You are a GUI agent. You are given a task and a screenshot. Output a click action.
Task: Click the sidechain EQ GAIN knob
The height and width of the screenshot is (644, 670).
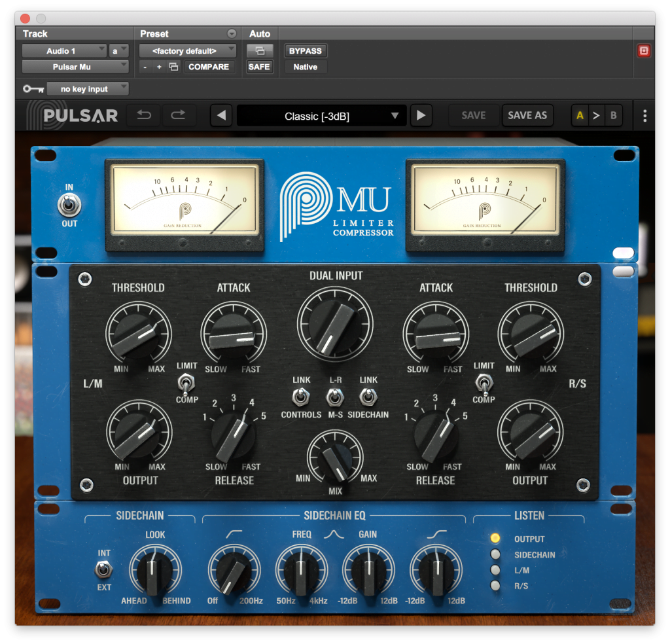[369, 570]
